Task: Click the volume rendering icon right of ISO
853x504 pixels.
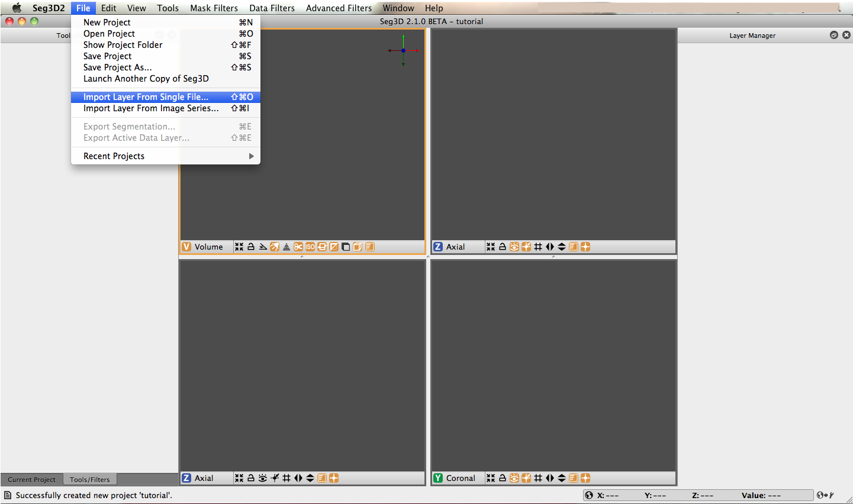Action: pyautogui.click(x=322, y=247)
